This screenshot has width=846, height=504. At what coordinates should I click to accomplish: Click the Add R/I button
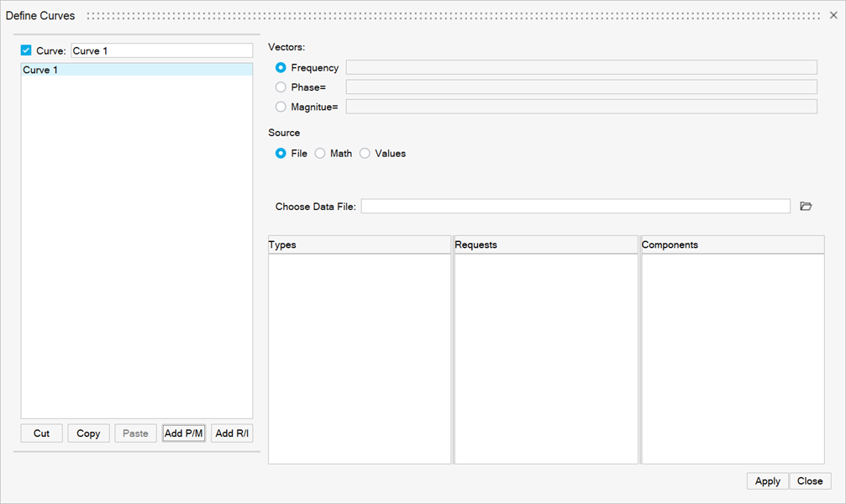coord(232,433)
